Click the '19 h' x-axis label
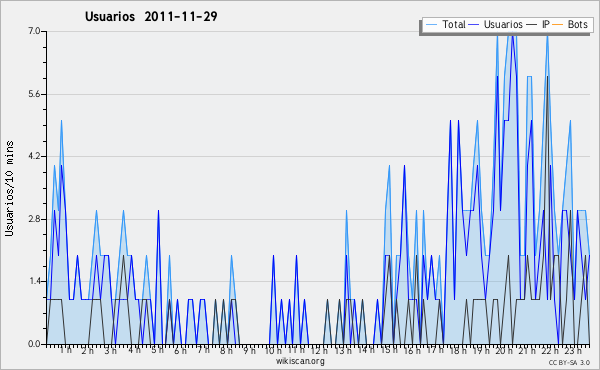The width and height of the screenshot is (600, 370). pos(481,350)
